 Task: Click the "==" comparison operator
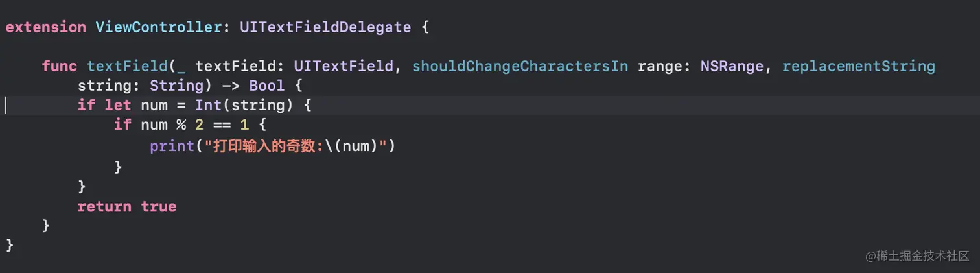pyautogui.click(x=222, y=125)
